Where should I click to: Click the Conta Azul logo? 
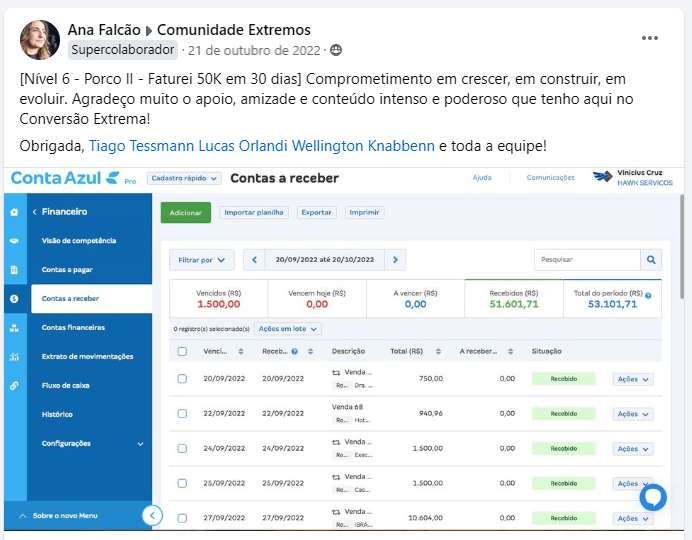click(65, 178)
